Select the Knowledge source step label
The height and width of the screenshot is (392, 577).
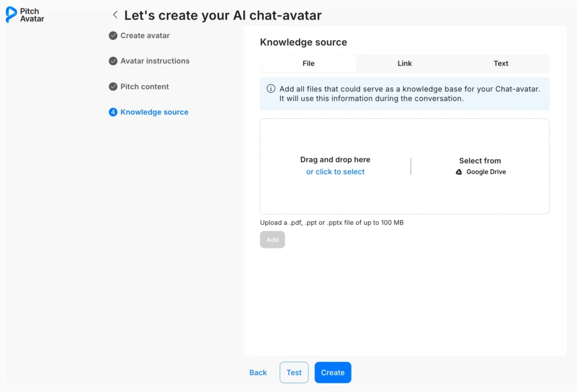tap(154, 112)
